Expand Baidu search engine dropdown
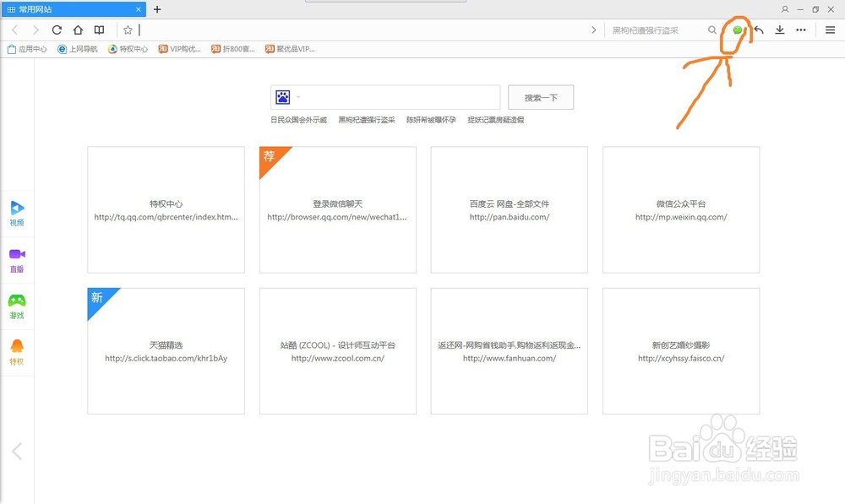 [x=298, y=97]
